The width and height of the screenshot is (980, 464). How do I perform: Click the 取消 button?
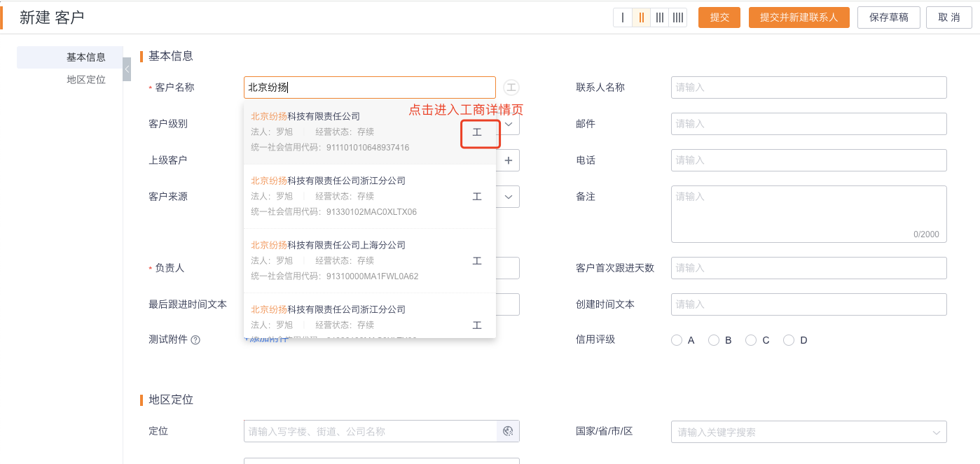949,17
